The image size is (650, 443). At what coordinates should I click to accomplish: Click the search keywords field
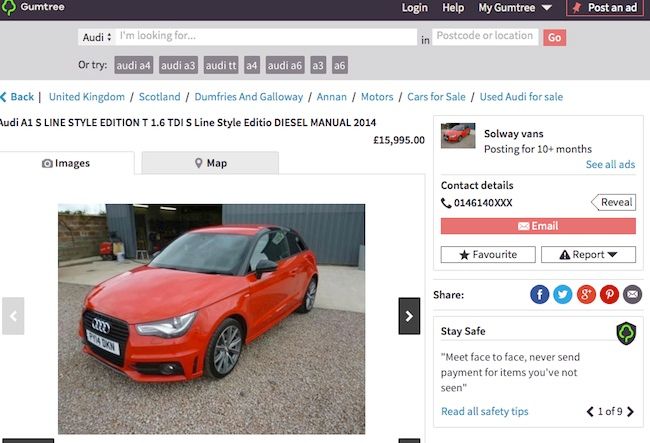click(x=266, y=36)
